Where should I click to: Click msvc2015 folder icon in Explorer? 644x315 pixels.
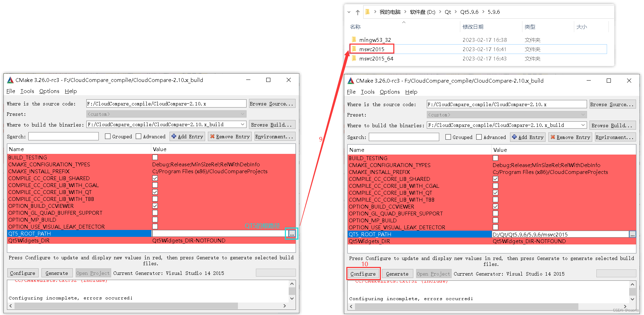coord(354,49)
